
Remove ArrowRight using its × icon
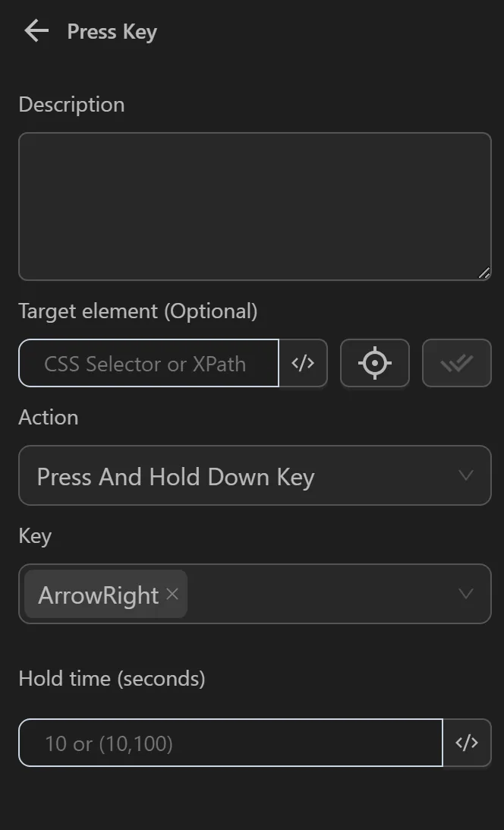172,595
